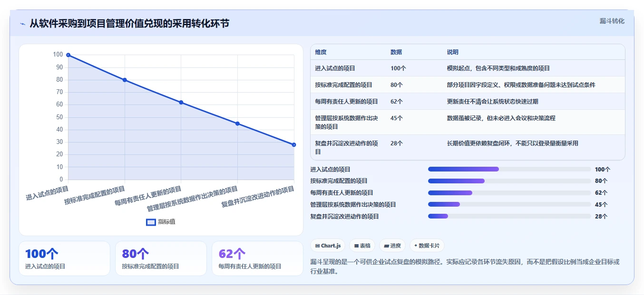Click the 按标准完成配置的项目 progress bar
Screen dimensions: 644x295
[509, 181]
